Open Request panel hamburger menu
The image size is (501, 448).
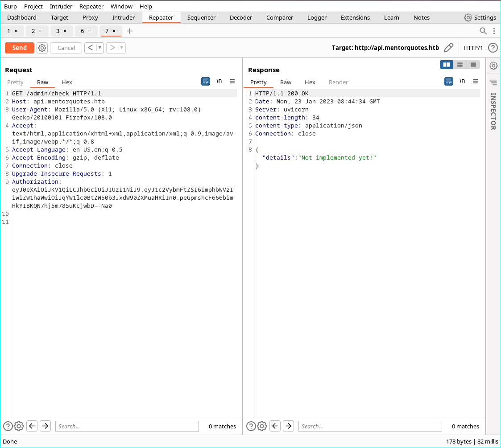pyautogui.click(x=232, y=82)
